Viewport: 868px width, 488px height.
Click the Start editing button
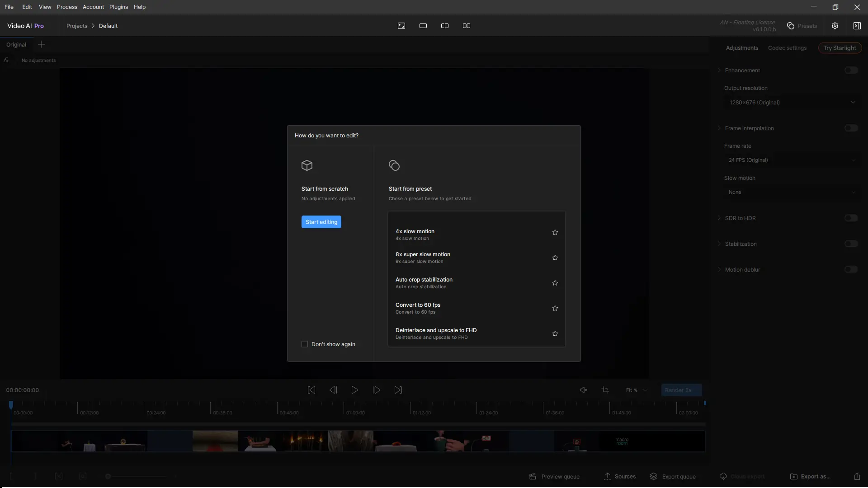pos(321,222)
